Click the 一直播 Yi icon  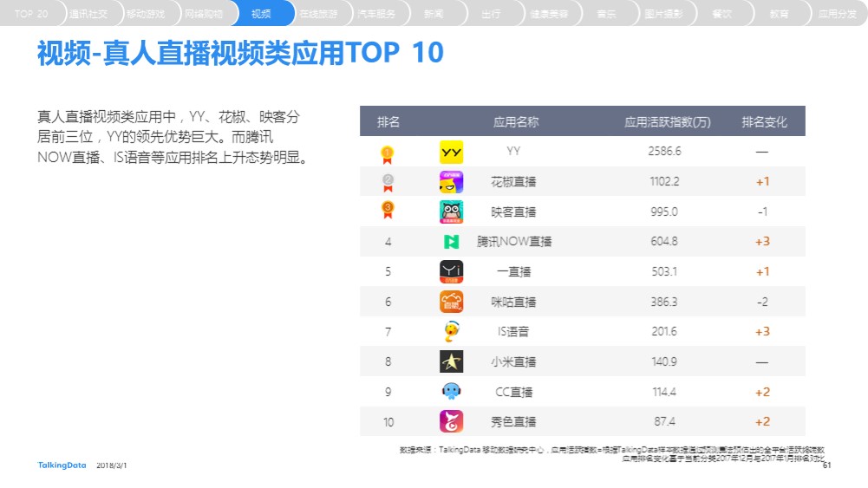(451, 271)
